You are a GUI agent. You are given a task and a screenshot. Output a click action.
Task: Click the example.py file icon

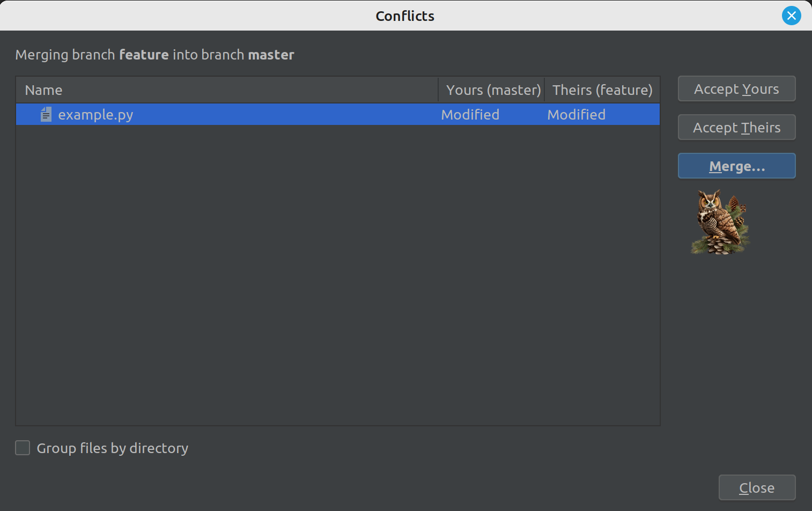coord(46,114)
